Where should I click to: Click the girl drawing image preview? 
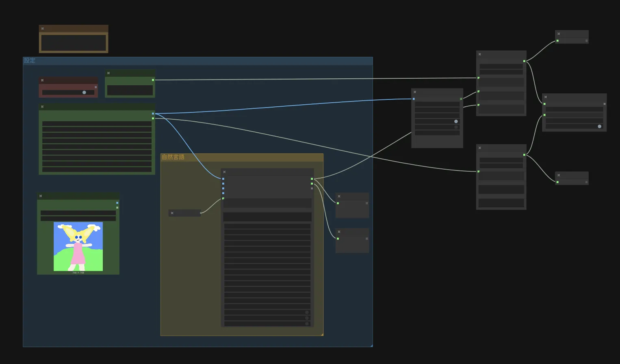tap(78, 246)
